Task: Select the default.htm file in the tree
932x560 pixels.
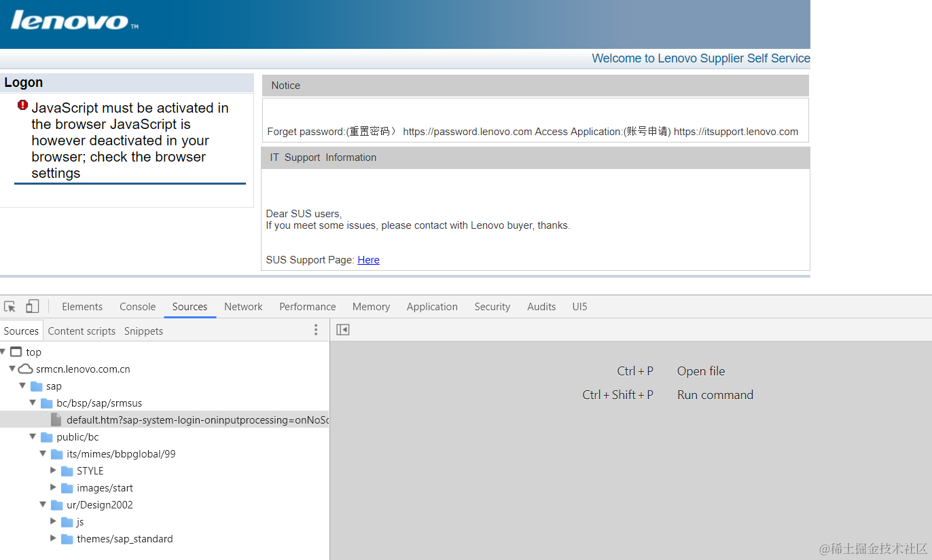Action: tap(164, 420)
